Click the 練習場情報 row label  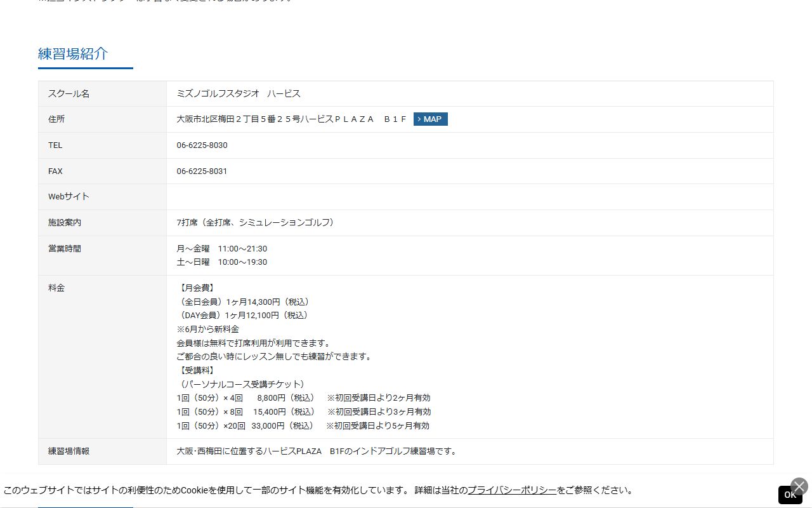click(x=69, y=451)
